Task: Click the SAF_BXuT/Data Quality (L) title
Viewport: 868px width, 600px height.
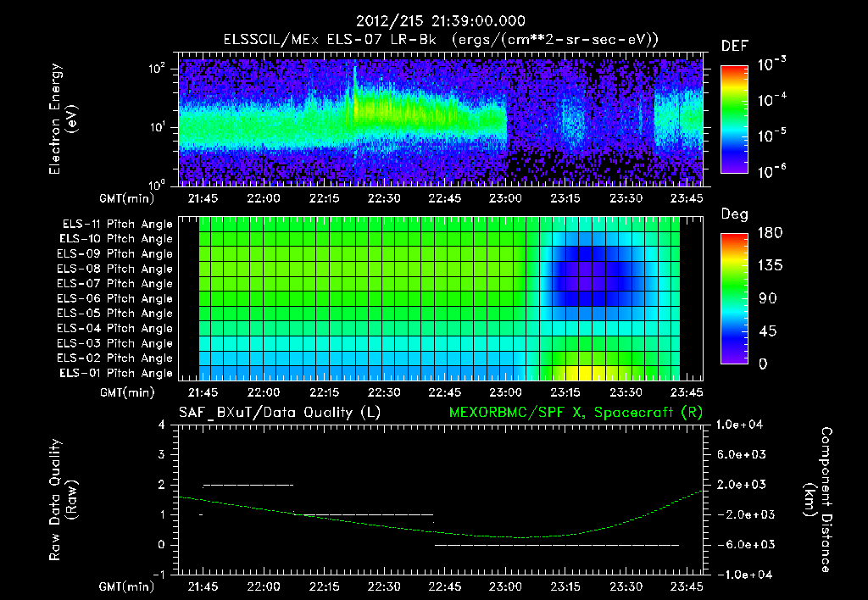Action: [280, 413]
